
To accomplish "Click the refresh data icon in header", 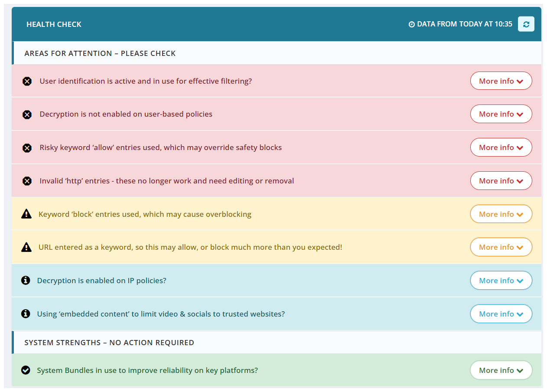I will tap(526, 24).
